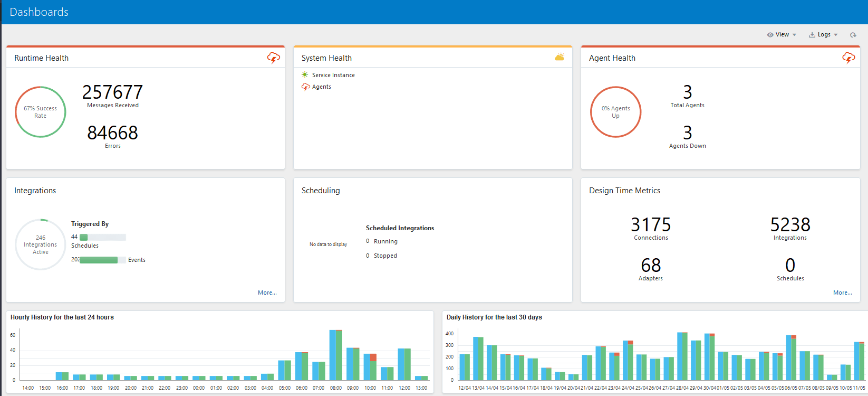The width and height of the screenshot is (868, 396).
Task: Click the Dashboards page title
Action: coord(39,12)
